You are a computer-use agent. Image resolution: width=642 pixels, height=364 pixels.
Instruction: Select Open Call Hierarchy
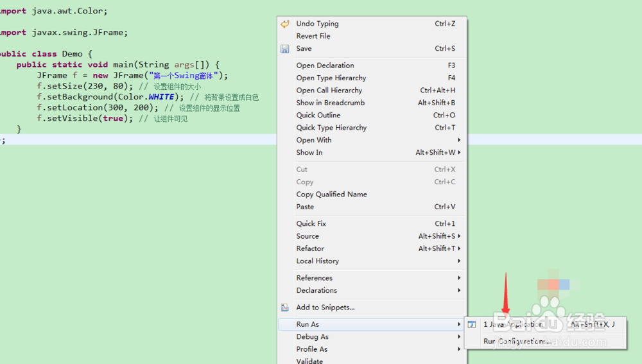tap(372, 90)
